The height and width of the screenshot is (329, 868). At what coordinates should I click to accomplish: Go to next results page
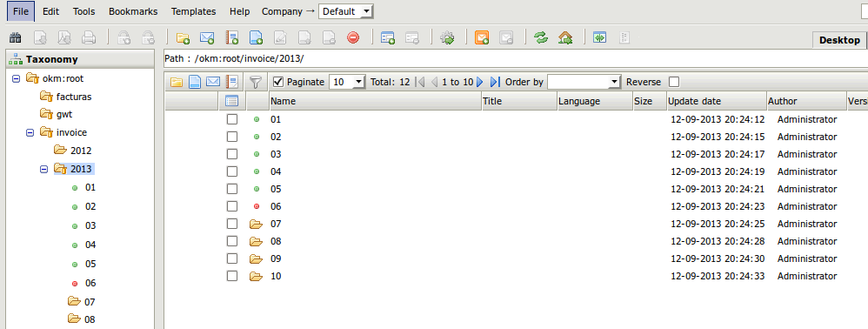click(480, 82)
